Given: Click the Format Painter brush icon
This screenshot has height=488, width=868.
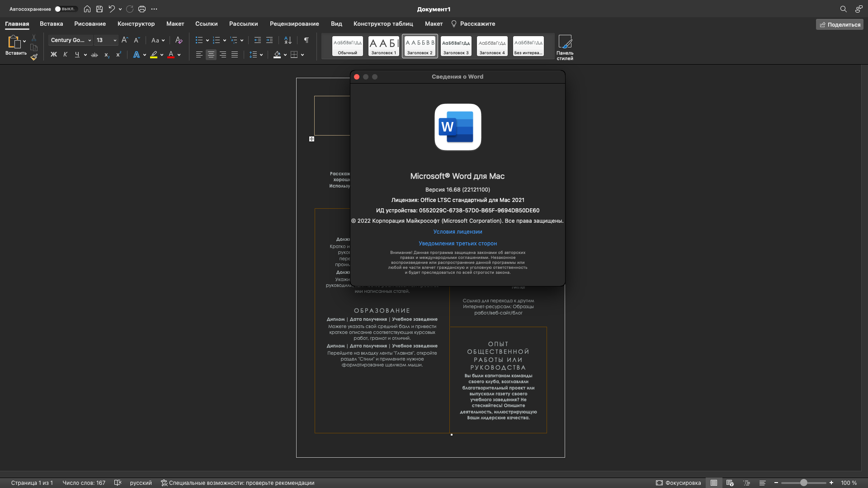Looking at the screenshot, I should [34, 57].
